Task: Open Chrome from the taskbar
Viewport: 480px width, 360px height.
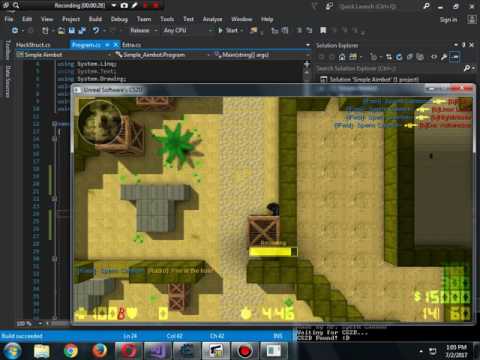Action: coord(71,351)
